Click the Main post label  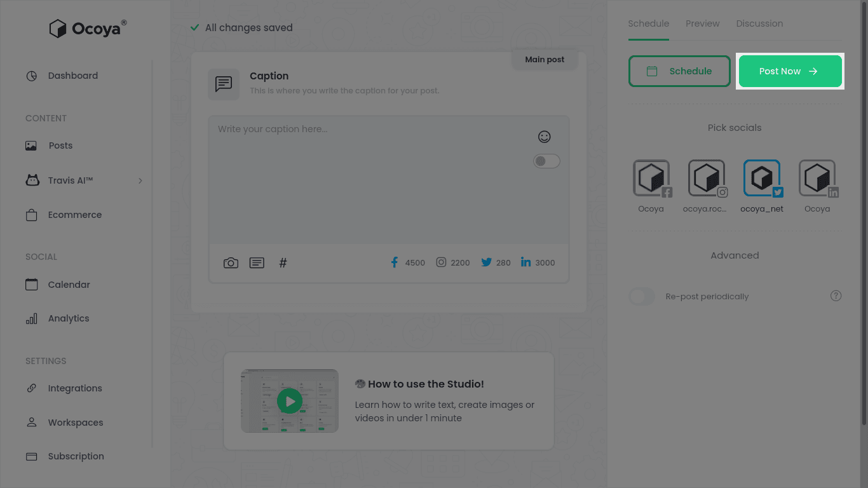pyautogui.click(x=545, y=60)
